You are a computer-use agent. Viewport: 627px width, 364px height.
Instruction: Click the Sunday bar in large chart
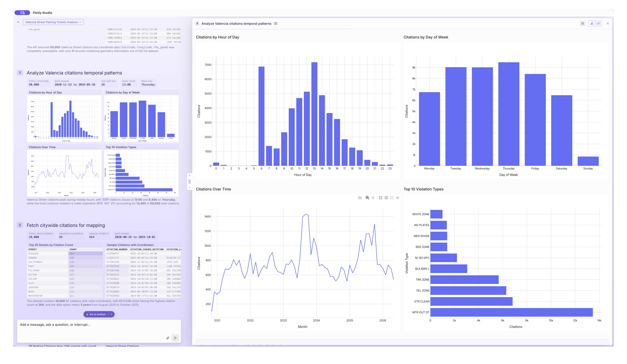tap(588, 161)
